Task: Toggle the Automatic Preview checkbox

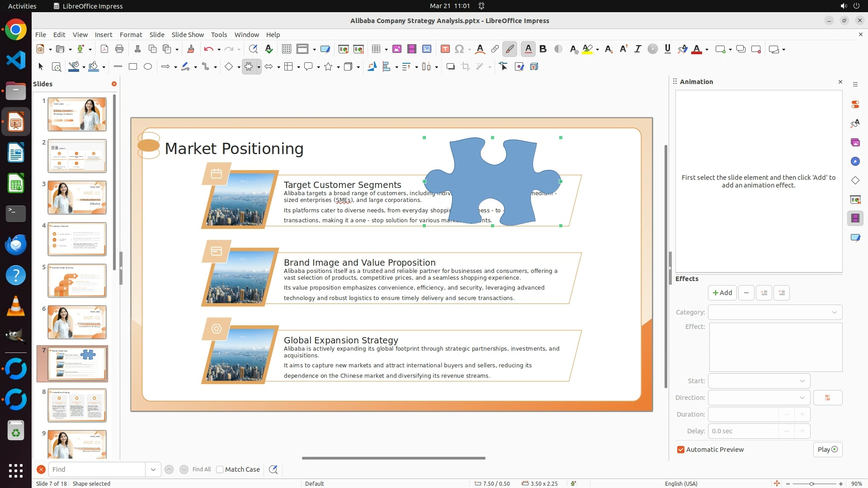Action: coord(681,450)
